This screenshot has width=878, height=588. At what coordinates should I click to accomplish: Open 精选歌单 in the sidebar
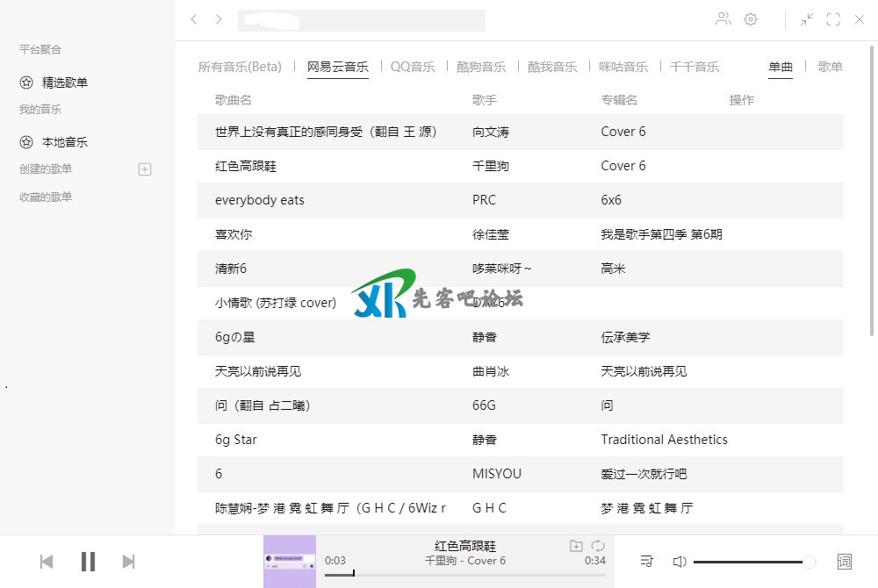coord(64,82)
